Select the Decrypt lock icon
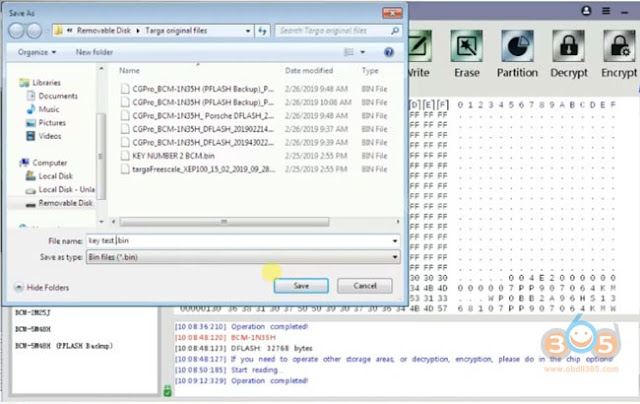This screenshot has width=640, height=404. (569, 46)
